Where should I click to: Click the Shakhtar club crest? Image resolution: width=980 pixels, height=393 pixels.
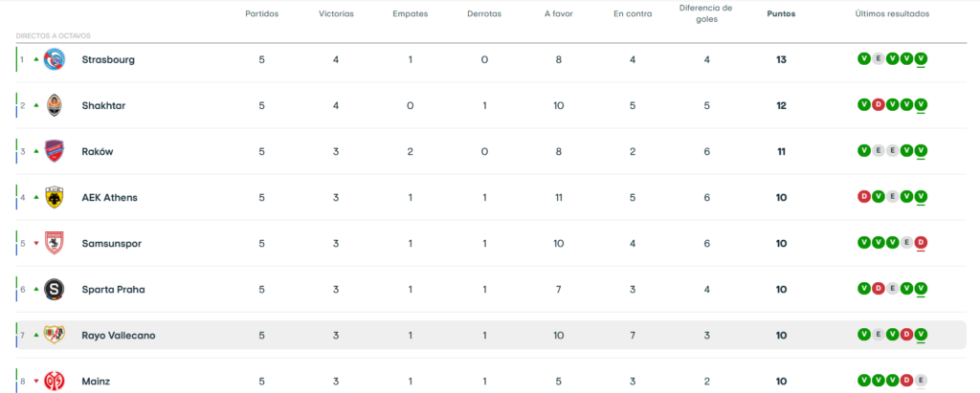click(55, 105)
